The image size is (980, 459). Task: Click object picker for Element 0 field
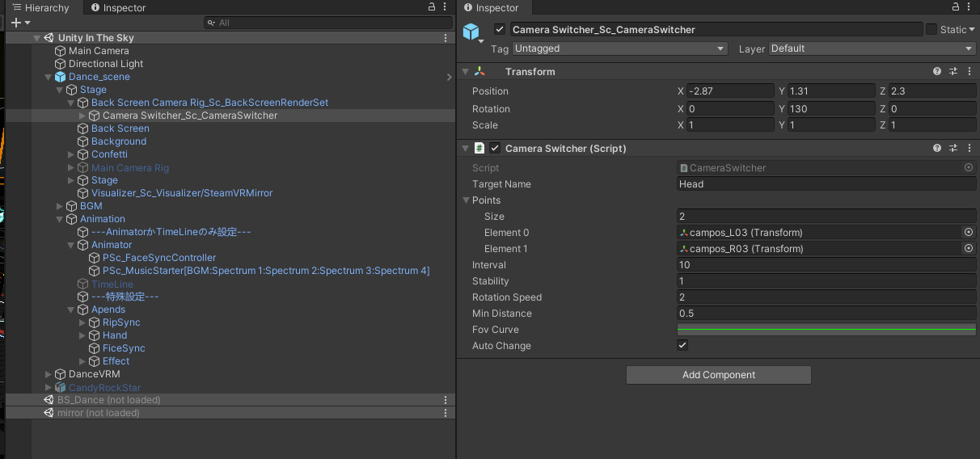click(968, 233)
